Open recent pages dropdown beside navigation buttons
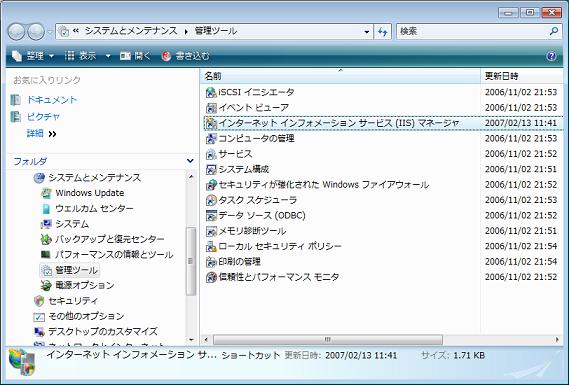This screenshot has width=569, height=385. click(x=50, y=32)
